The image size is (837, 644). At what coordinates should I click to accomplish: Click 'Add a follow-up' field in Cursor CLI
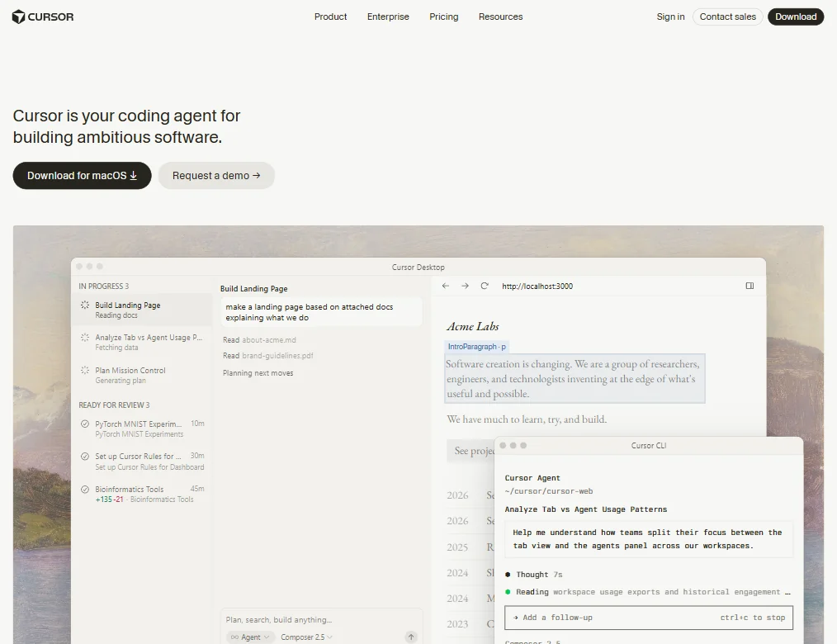point(649,618)
